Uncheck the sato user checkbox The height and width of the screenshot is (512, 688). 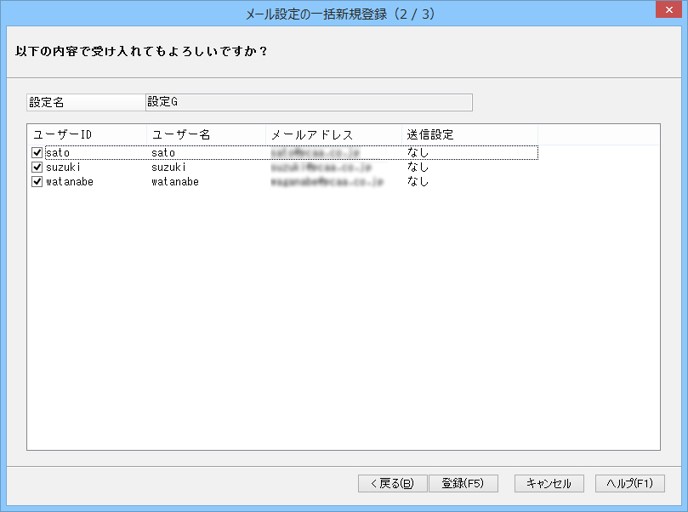tap(37, 153)
